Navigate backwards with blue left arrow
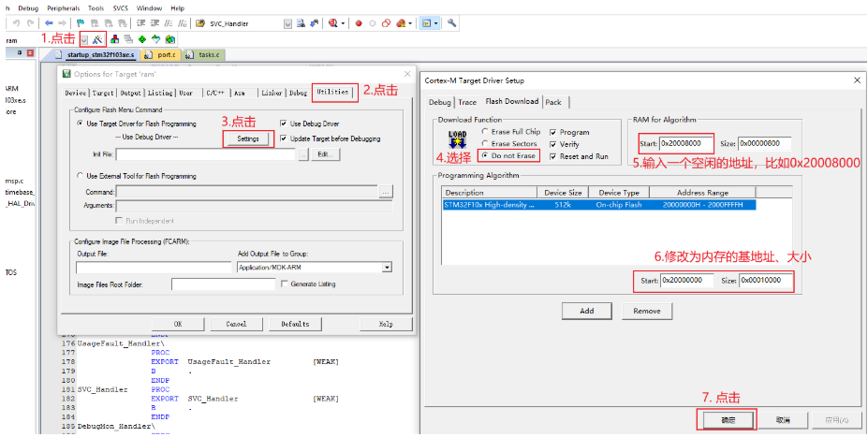Viewport: 868px width, 437px height. (x=49, y=23)
